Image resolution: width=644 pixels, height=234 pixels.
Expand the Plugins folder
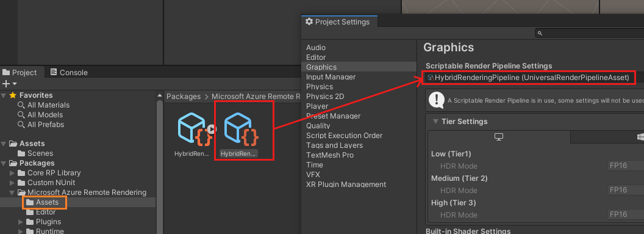pyautogui.click(x=21, y=222)
